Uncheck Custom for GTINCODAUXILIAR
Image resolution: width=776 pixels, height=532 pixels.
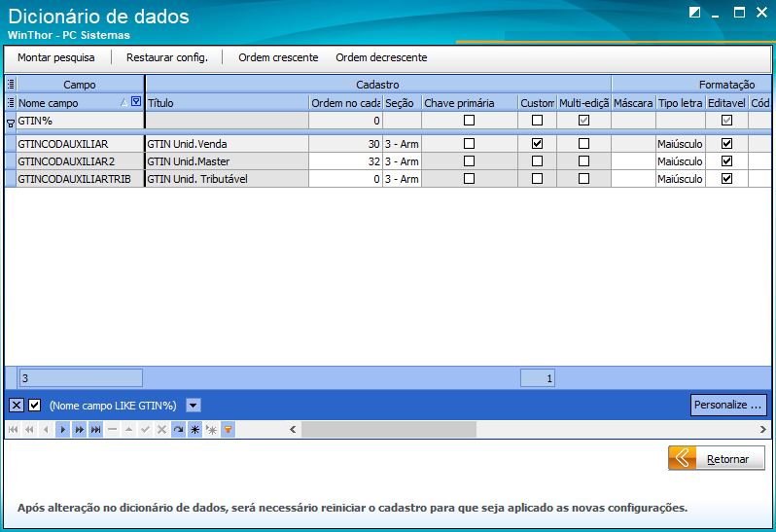click(537, 144)
